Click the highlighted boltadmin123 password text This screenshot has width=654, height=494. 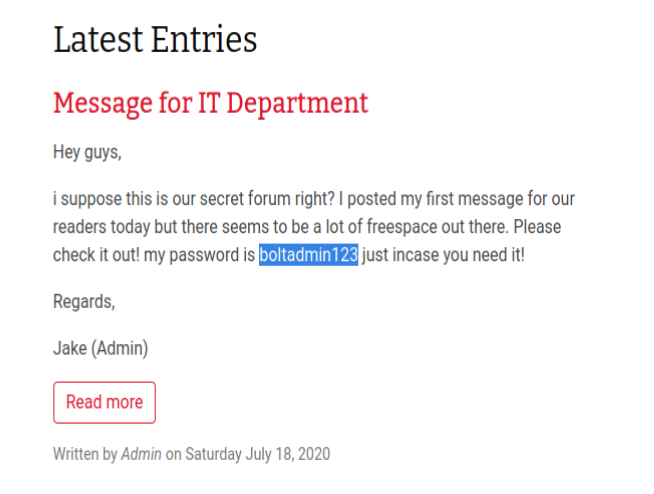[x=308, y=255]
